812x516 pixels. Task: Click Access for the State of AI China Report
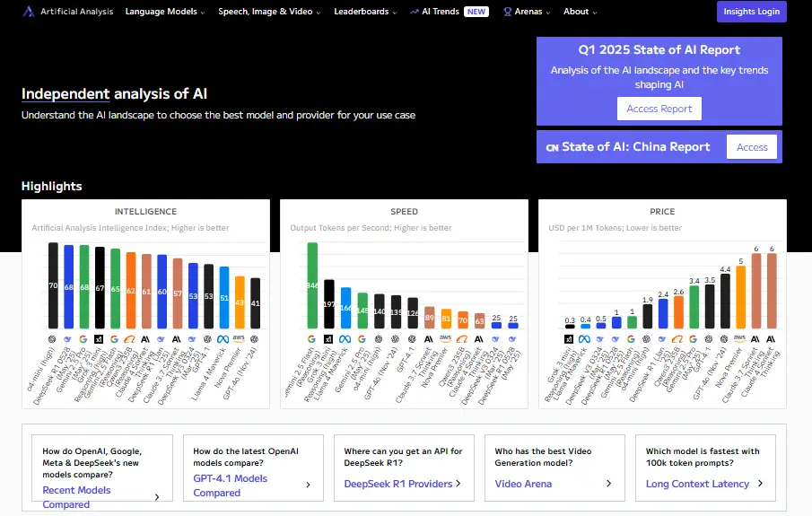click(x=752, y=147)
